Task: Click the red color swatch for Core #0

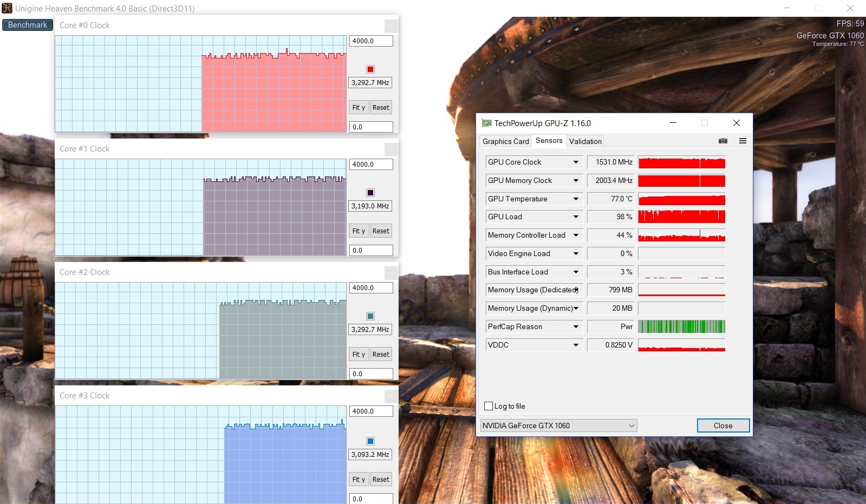Action: pos(370,69)
